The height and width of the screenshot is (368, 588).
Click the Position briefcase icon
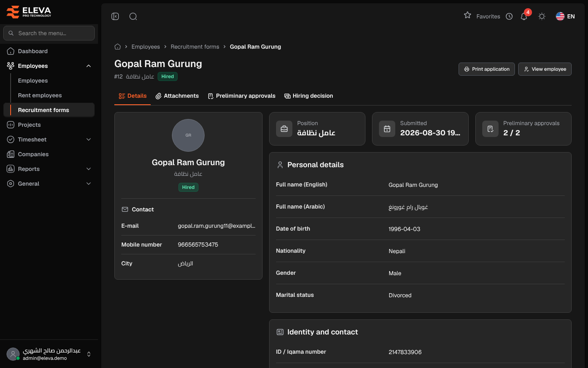284,129
